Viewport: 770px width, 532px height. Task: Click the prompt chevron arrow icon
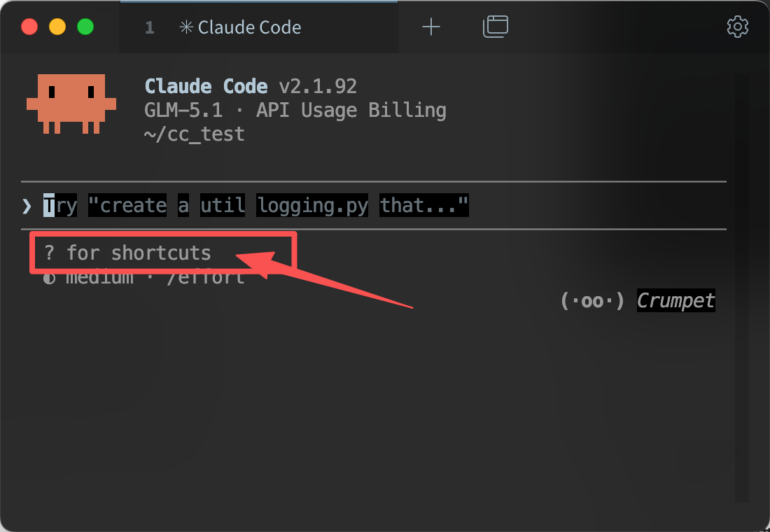pos(27,206)
